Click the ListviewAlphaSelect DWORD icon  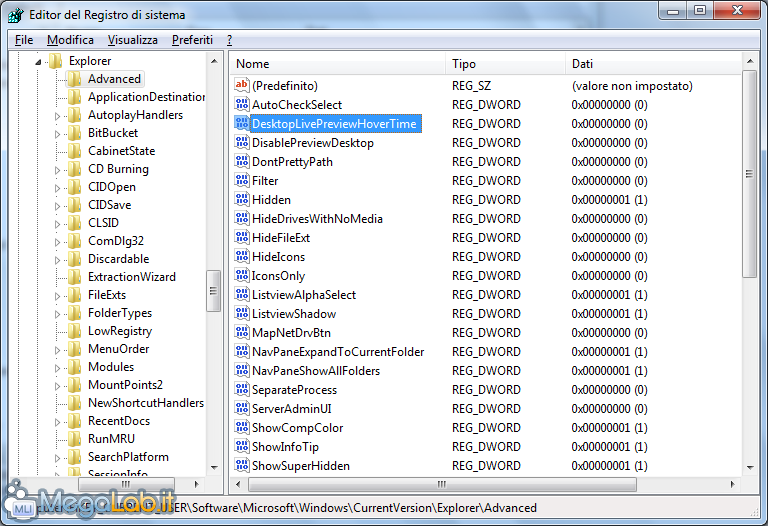pos(242,294)
